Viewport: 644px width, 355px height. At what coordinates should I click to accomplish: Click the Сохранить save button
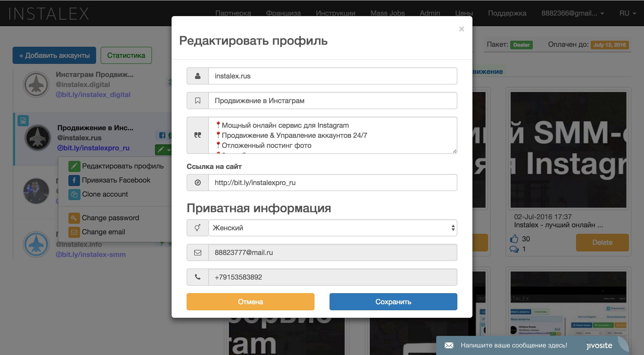(x=393, y=301)
